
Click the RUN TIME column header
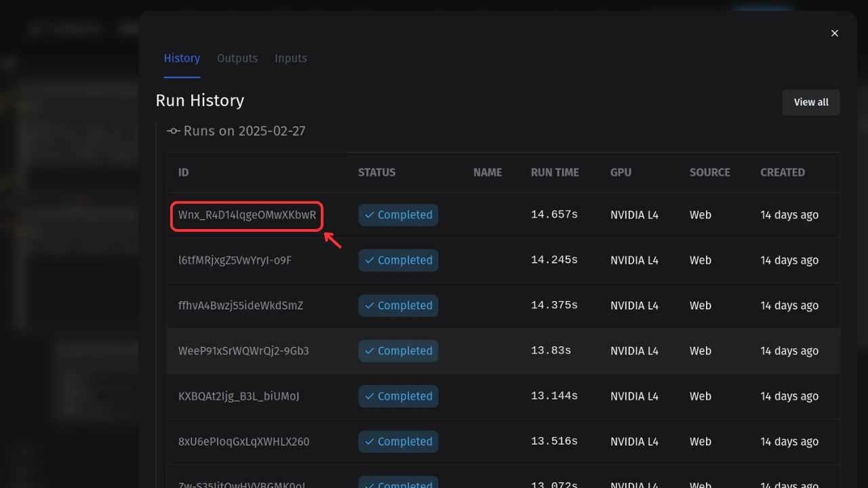[x=555, y=172]
